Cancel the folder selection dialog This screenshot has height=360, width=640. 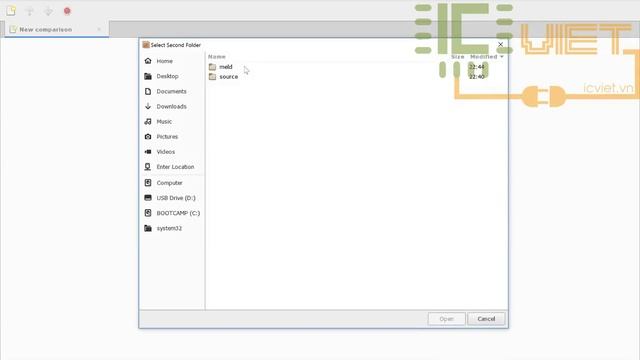(486, 319)
